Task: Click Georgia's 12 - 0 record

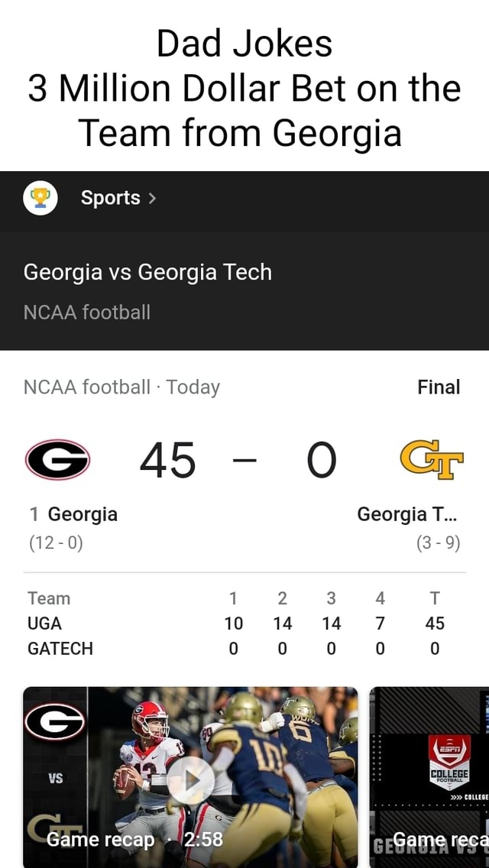Action: pyautogui.click(x=56, y=542)
